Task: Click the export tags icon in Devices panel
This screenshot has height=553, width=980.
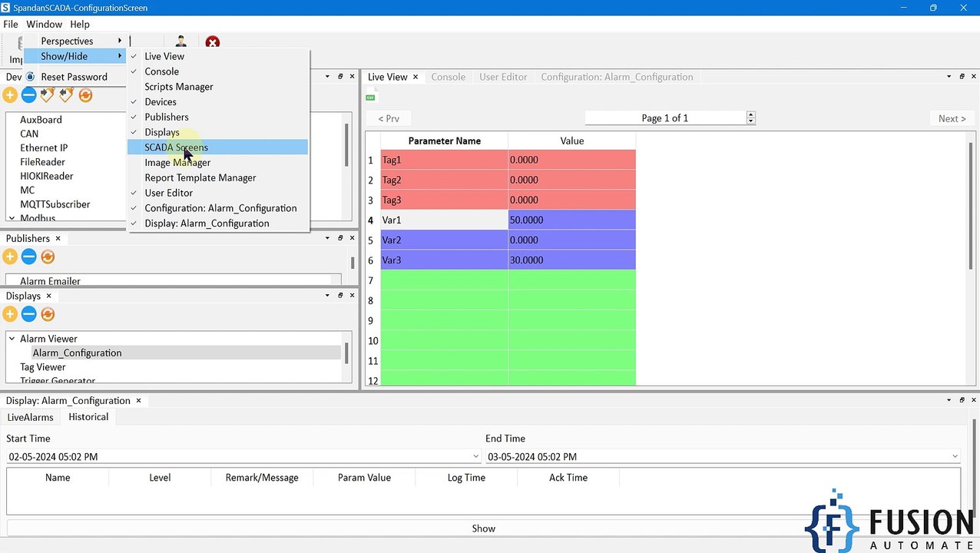Action: click(66, 95)
